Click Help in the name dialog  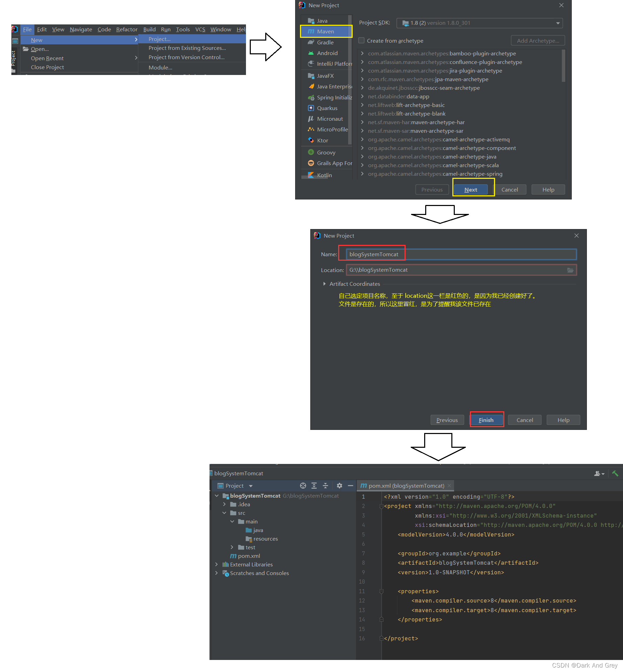point(563,420)
